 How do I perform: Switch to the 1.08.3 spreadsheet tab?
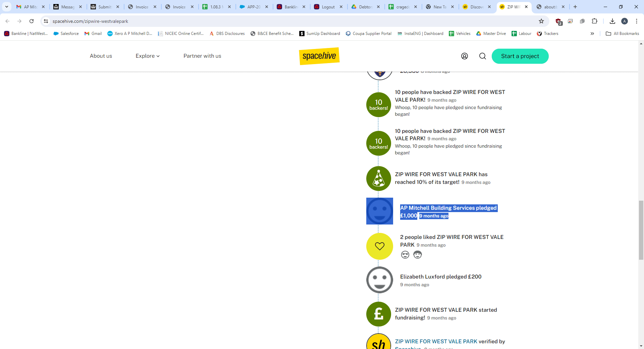[x=216, y=7]
